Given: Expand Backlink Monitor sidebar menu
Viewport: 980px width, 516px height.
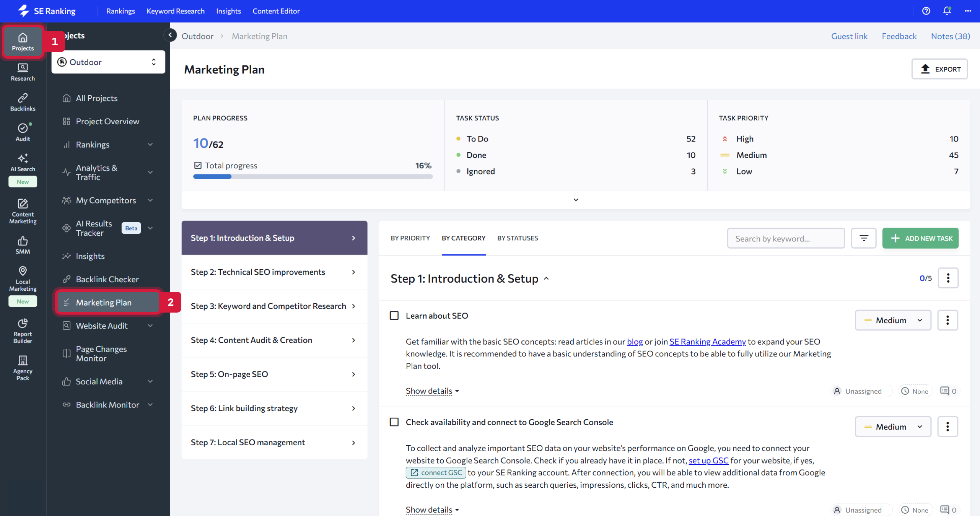Looking at the screenshot, I should tap(150, 405).
